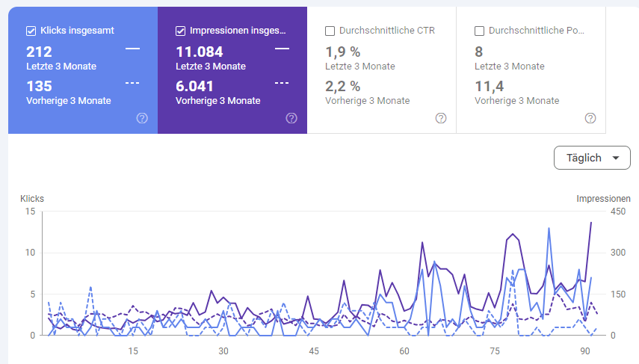This screenshot has width=639, height=364.
Task: Click the 60 mark on x-axis
Action: pos(404,351)
